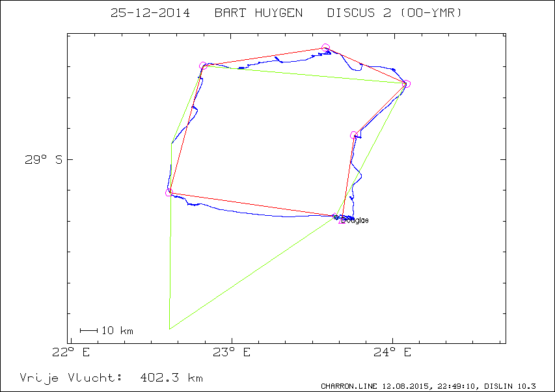
Task: Click the "24° E" longitude axis label
Action: click(x=392, y=352)
